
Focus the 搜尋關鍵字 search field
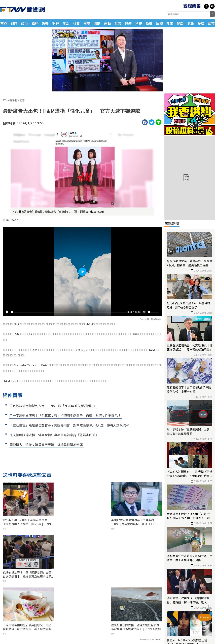pos(189,14)
